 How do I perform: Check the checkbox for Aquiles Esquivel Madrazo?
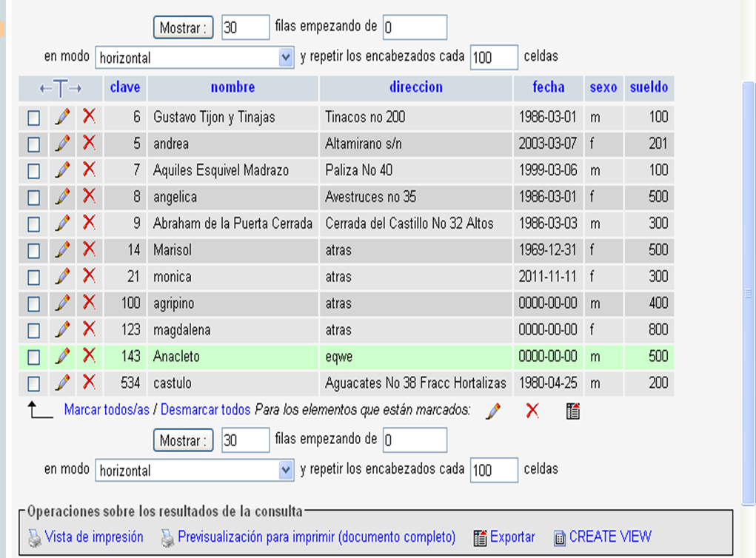click(33, 170)
